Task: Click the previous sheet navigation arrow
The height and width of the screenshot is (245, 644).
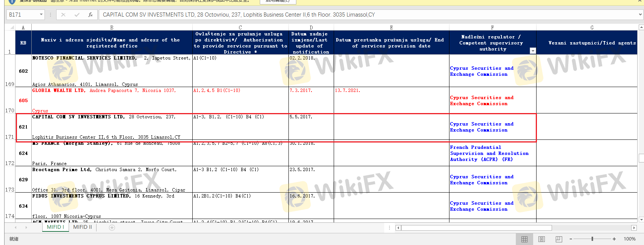Action: pos(15,227)
